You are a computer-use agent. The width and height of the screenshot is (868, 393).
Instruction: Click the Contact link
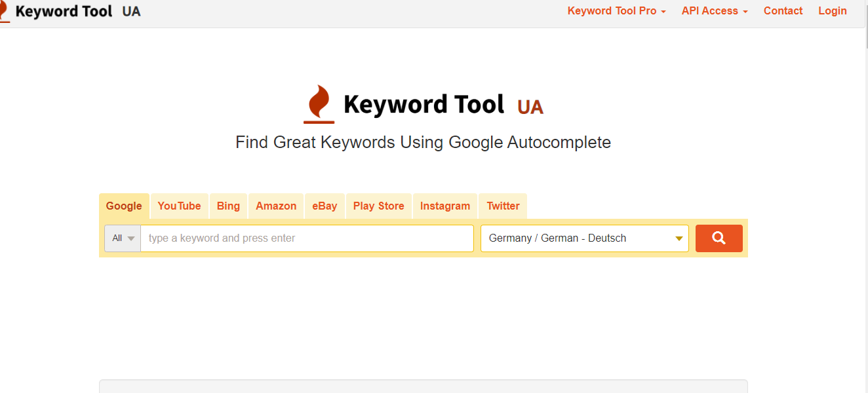pos(783,11)
